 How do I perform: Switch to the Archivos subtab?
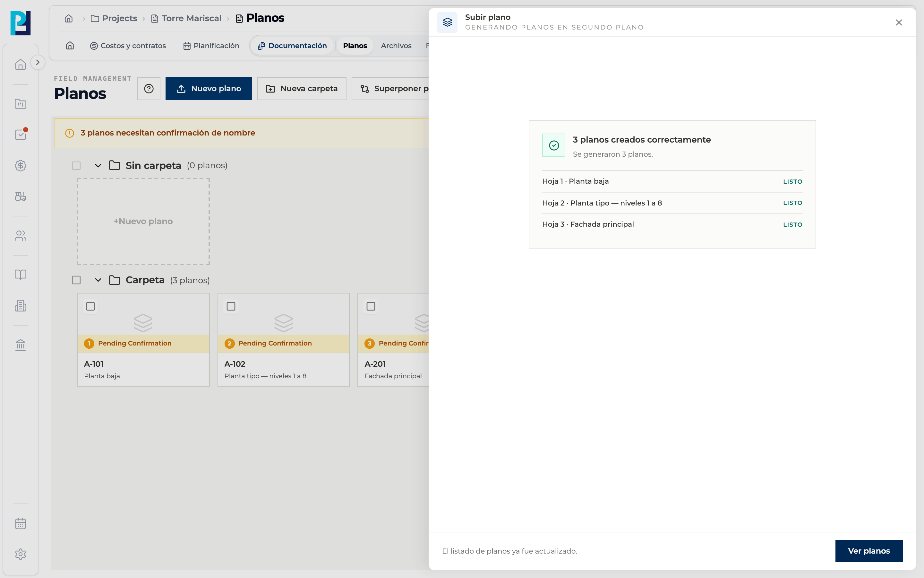396,46
